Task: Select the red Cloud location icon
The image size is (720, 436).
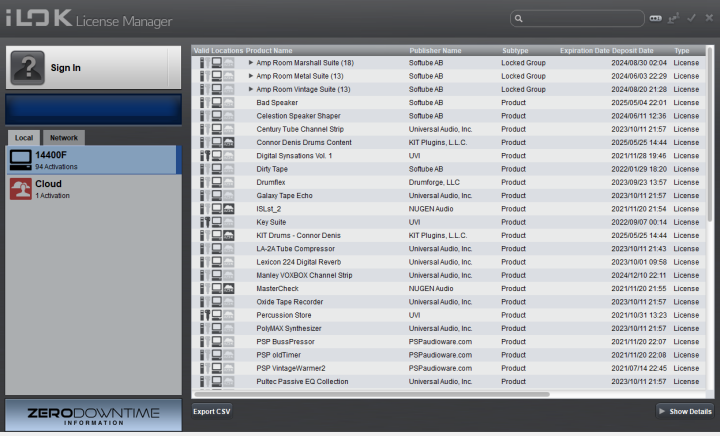Action: coord(21,189)
